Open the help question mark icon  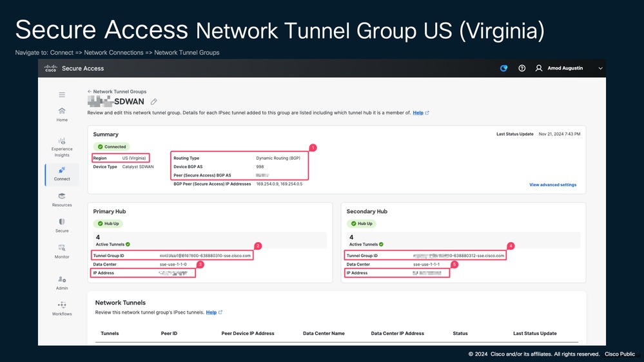pos(522,68)
